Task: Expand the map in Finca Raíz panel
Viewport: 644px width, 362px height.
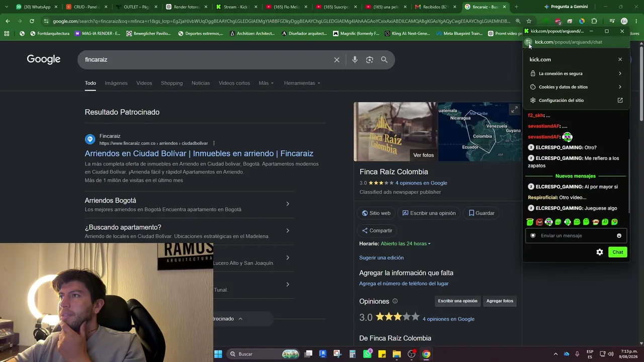Action: coord(514,110)
